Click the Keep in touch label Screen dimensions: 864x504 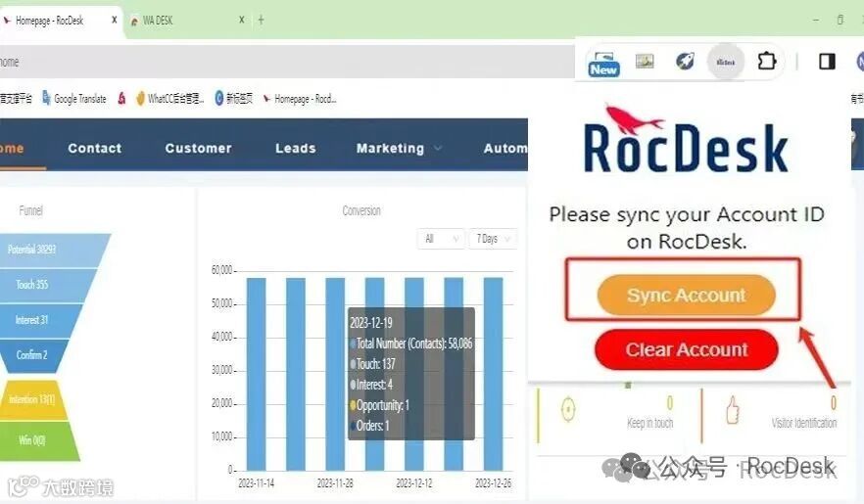[x=650, y=423]
